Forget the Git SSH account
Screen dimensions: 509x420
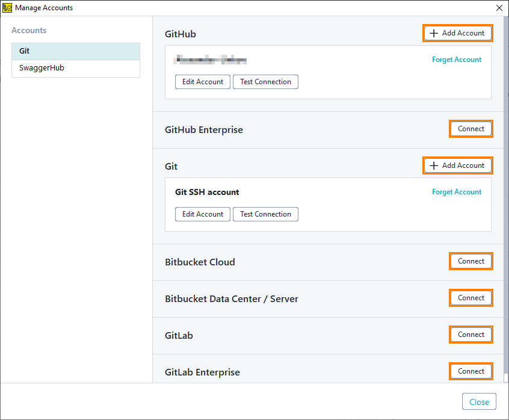[457, 192]
